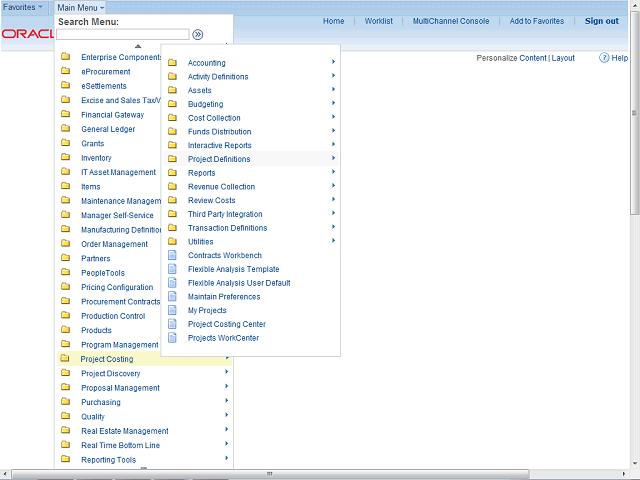Screen dimensions: 640x480
Task: Click the Projects WorkCenter page icon
Action: (x=172, y=338)
